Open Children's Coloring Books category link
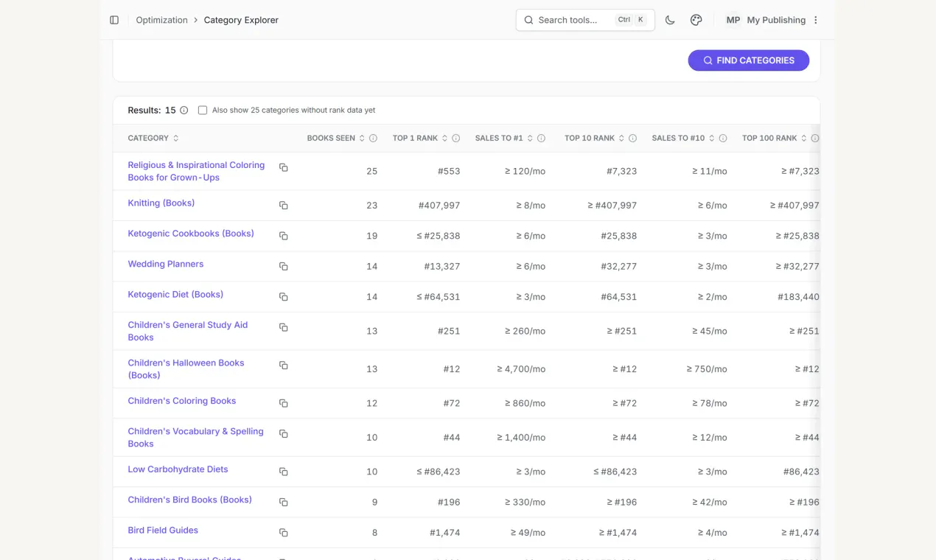This screenshot has width=936, height=560. coord(182,401)
